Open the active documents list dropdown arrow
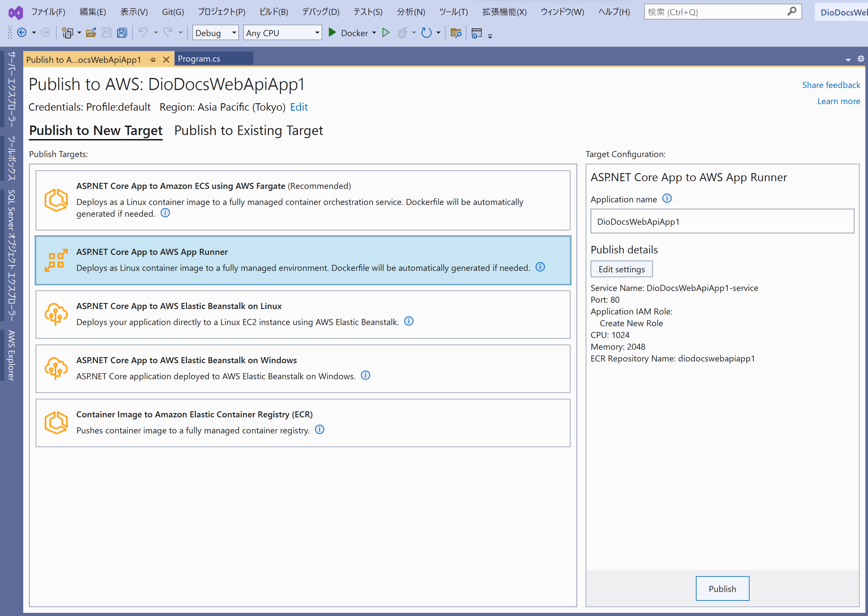Screen dimensions: 868x616 (848, 60)
